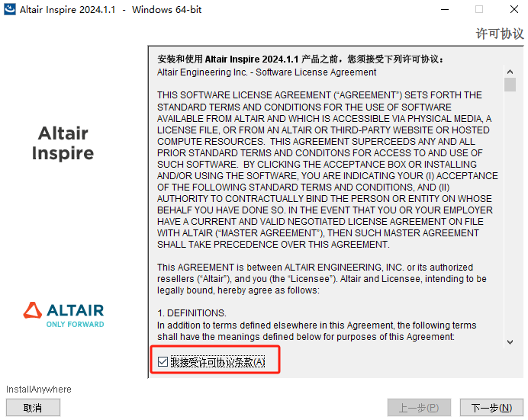Click the 上一步(P) button
Screen dimensions: 528x420
click(x=419, y=408)
